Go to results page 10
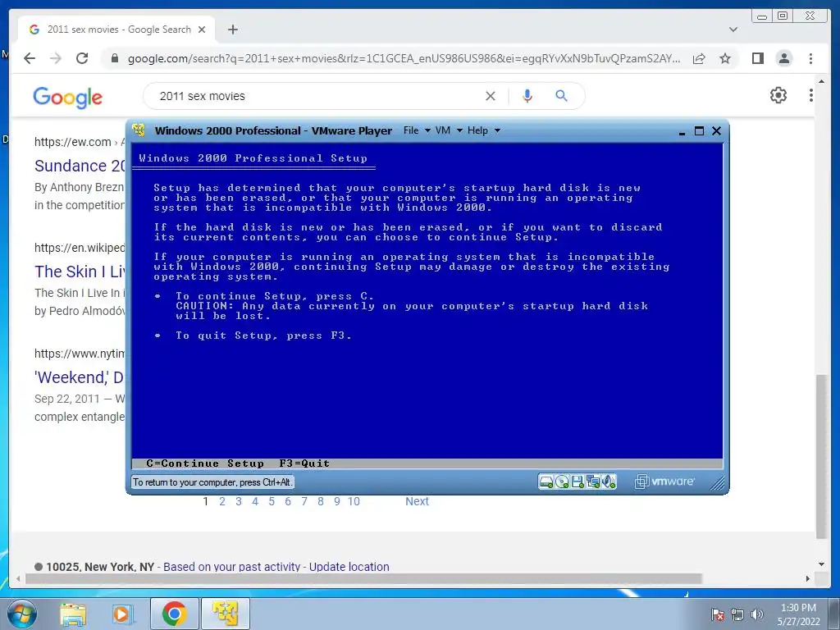840x630 pixels. (354, 501)
